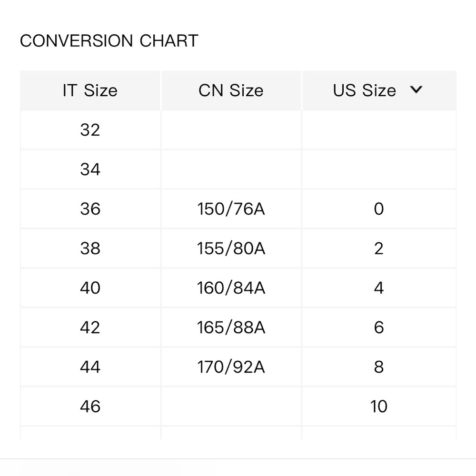The width and height of the screenshot is (476, 476).
Task: Select CN size 150/76A
Action: click(x=231, y=209)
